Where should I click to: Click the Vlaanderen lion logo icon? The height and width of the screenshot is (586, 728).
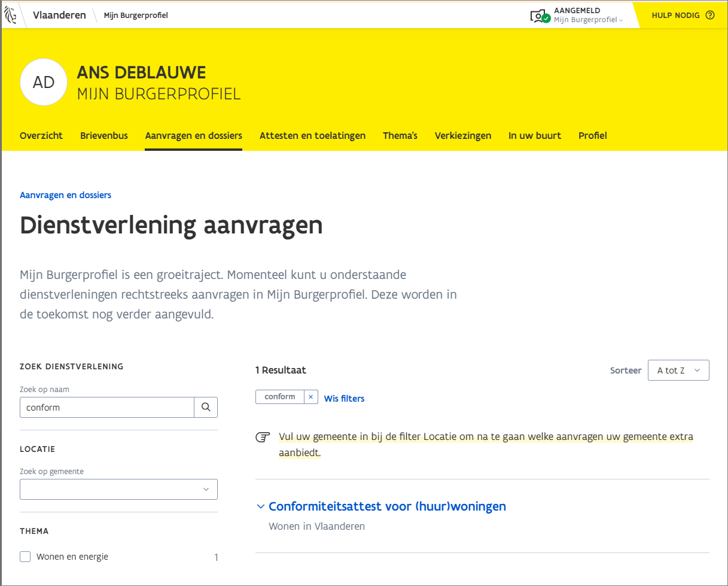[x=11, y=15]
